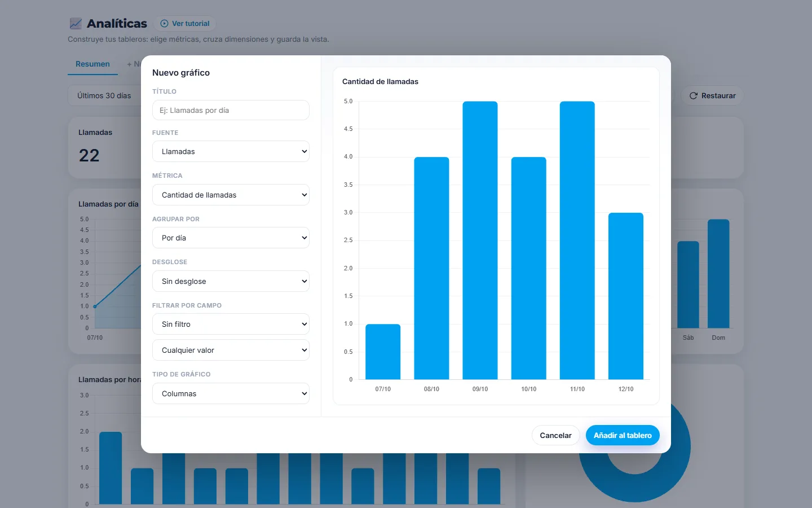The width and height of the screenshot is (812, 508).
Task: Open the Cualquier valor dropdown
Action: (231, 350)
